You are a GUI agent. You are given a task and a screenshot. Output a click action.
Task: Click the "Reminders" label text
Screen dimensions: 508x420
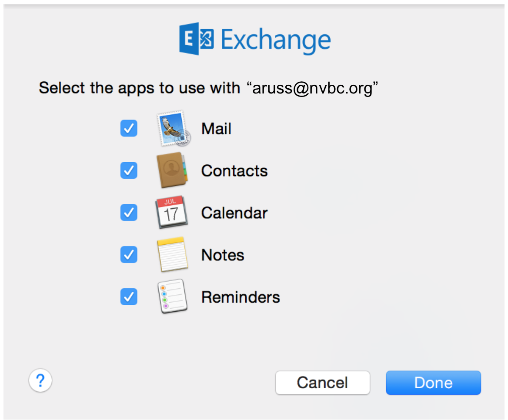pos(241,297)
